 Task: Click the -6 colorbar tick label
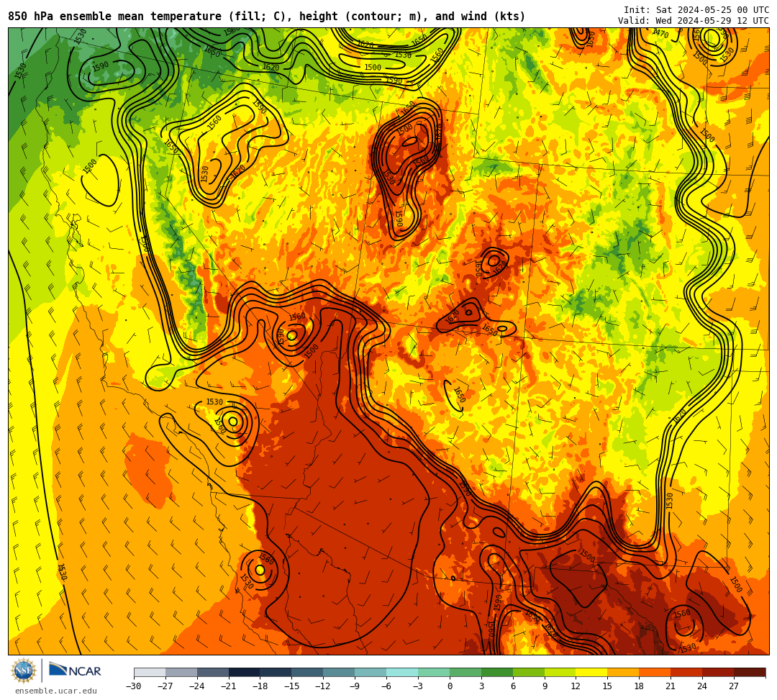(386, 686)
